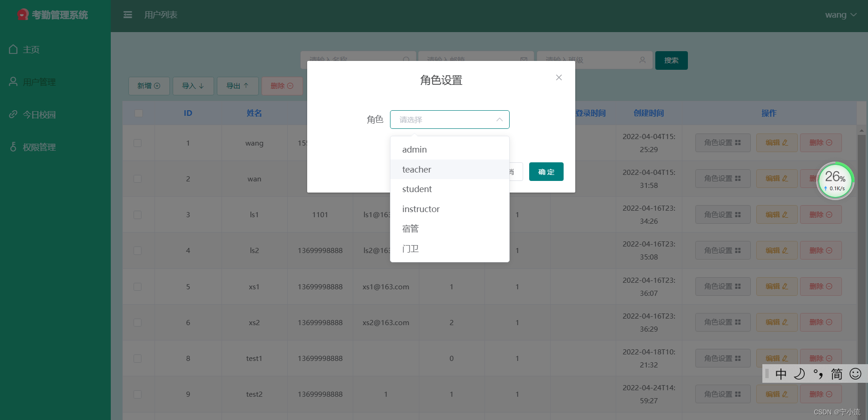Open 今日校园 via its link icon
The height and width of the screenshot is (420, 868).
(x=13, y=114)
